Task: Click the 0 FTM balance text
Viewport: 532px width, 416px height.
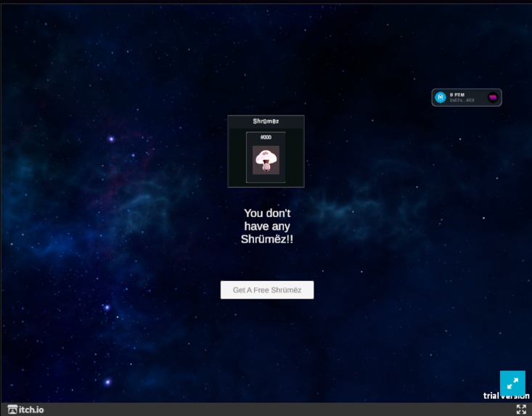Action: tap(457, 94)
